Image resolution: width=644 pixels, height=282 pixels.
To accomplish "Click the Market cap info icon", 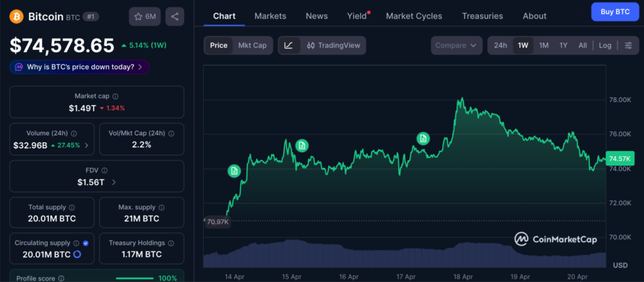I will click(x=115, y=96).
